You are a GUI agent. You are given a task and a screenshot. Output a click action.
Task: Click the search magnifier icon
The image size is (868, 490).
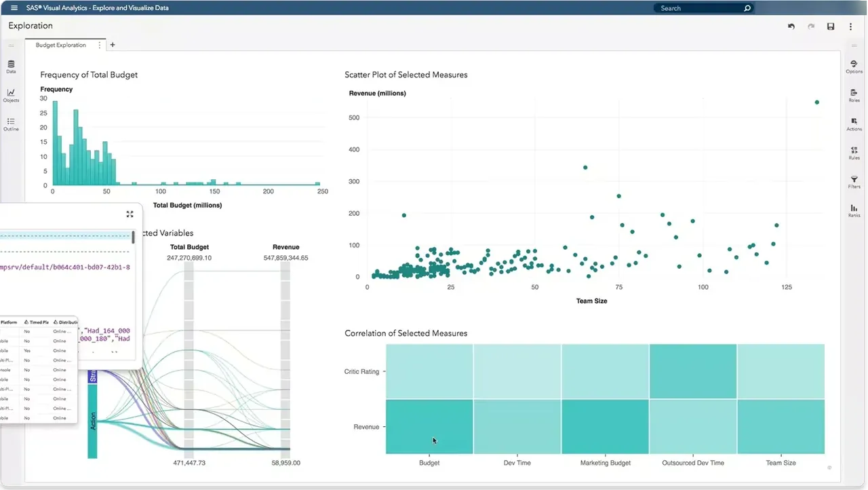click(x=747, y=8)
